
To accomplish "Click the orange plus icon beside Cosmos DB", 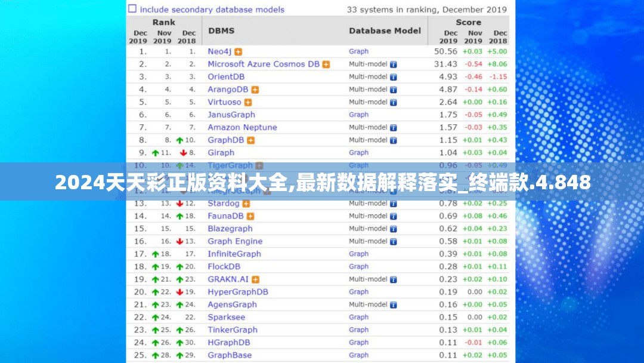I will (326, 64).
